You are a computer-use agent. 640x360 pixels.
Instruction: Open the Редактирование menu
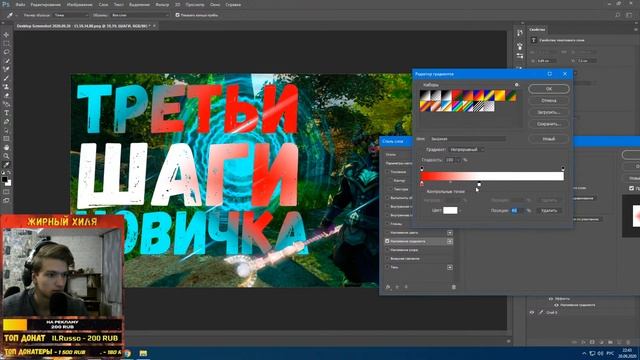pyautogui.click(x=46, y=5)
